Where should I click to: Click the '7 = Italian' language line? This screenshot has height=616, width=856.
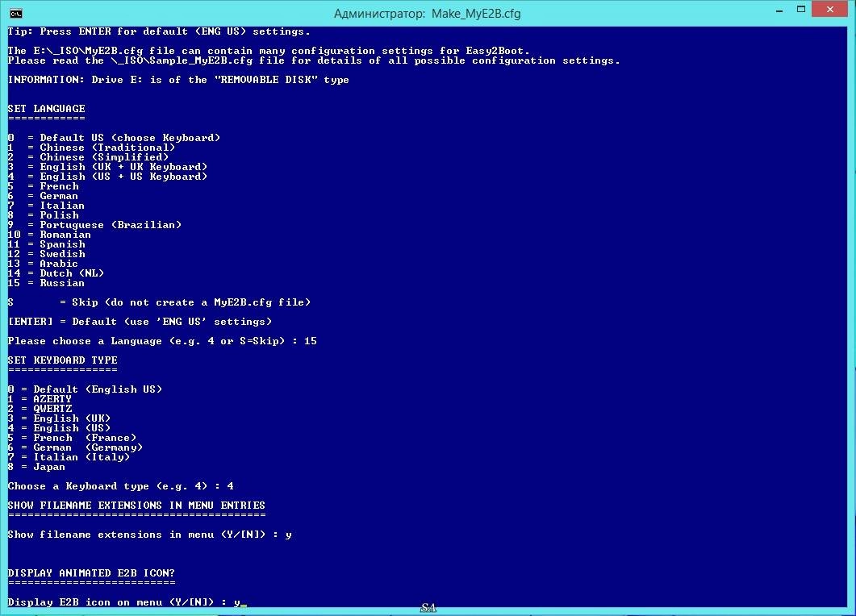click(x=47, y=206)
